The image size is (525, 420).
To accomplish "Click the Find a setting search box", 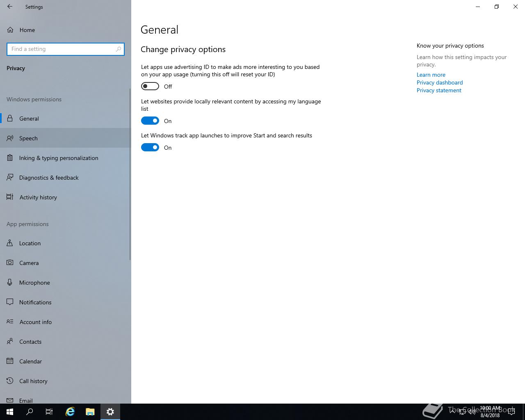I will [66, 49].
